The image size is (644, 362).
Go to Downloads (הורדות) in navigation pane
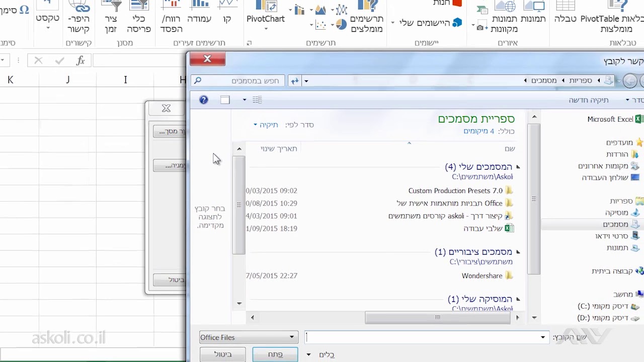pyautogui.click(x=622, y=154)
